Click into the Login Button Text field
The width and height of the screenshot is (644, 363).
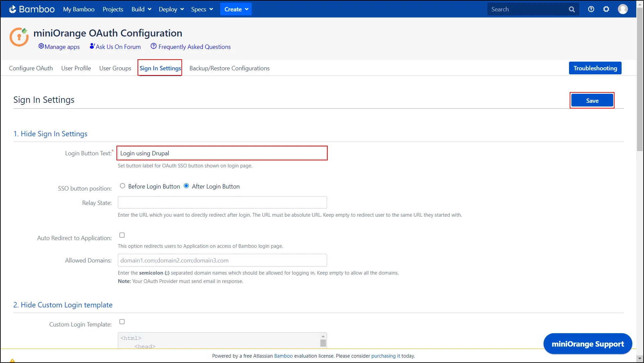coord(222,153)
